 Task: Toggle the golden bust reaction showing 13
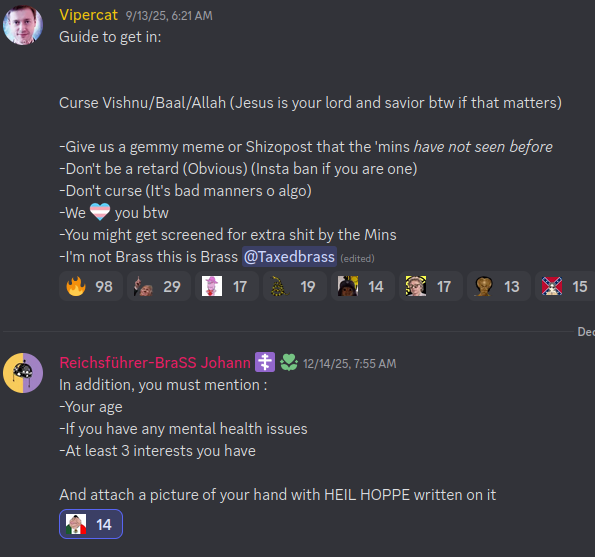coord(498,286)
